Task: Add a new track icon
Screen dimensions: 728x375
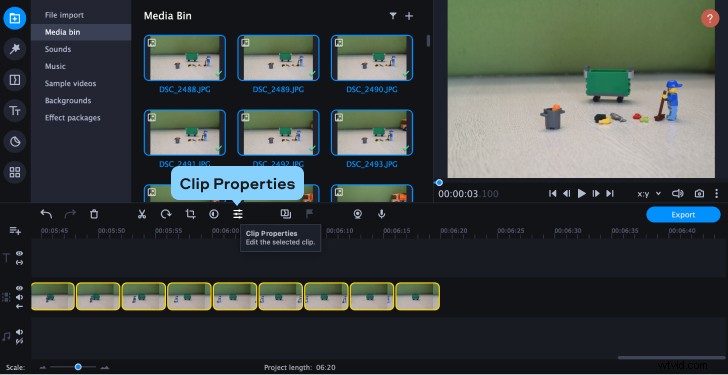Action: click(15, 231)
